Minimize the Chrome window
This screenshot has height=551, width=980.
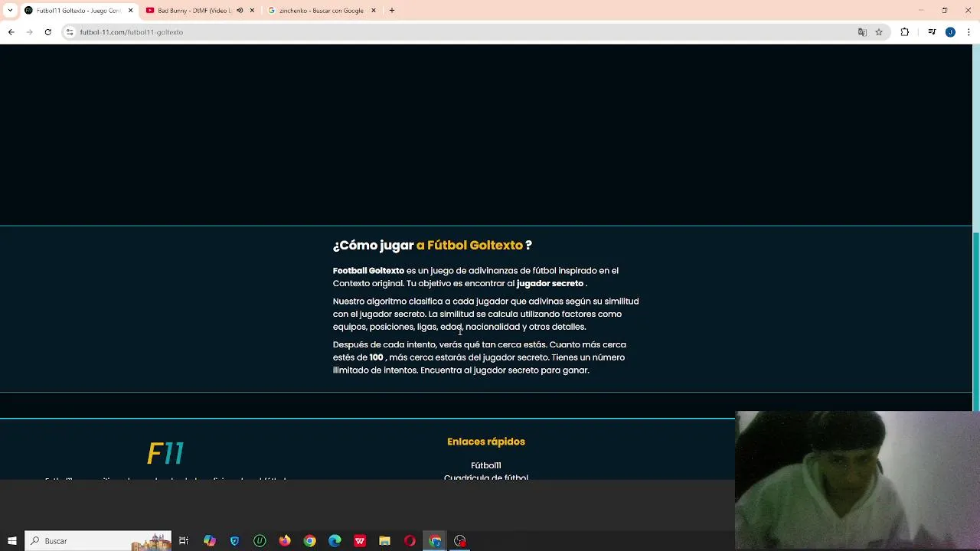pyautogui.click(x=920, y=10)
